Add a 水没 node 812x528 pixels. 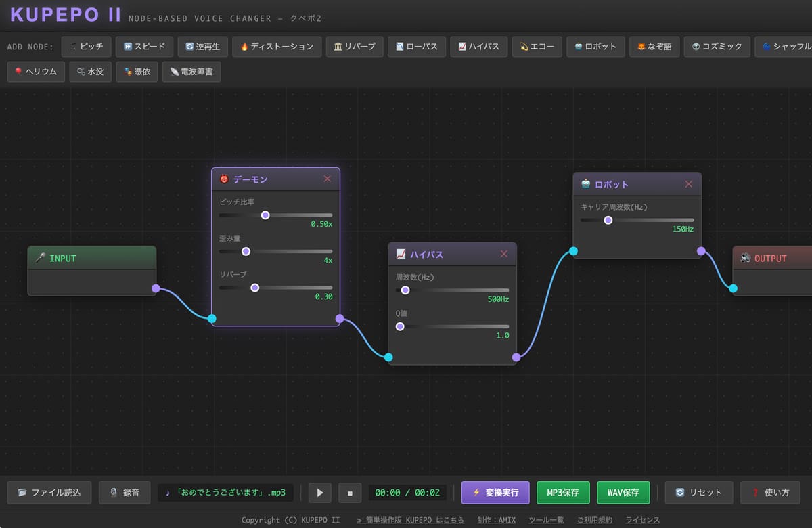pos(90,71)
